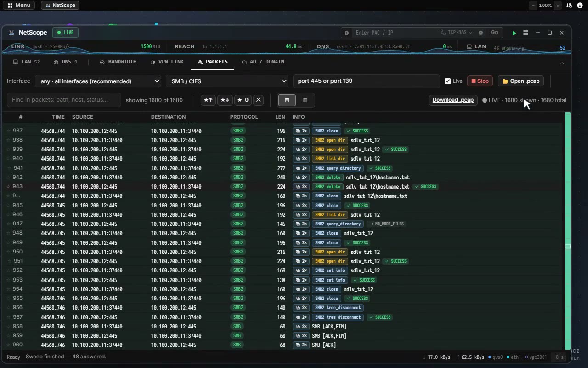Click the Find in packets search field

click(x=64, y=100)
